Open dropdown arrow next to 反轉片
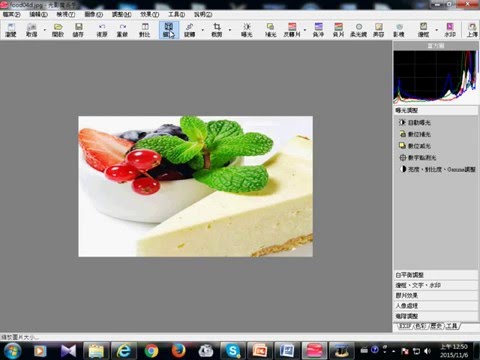The width and height of the screenshot is (480, 360). tap(305, 30)
